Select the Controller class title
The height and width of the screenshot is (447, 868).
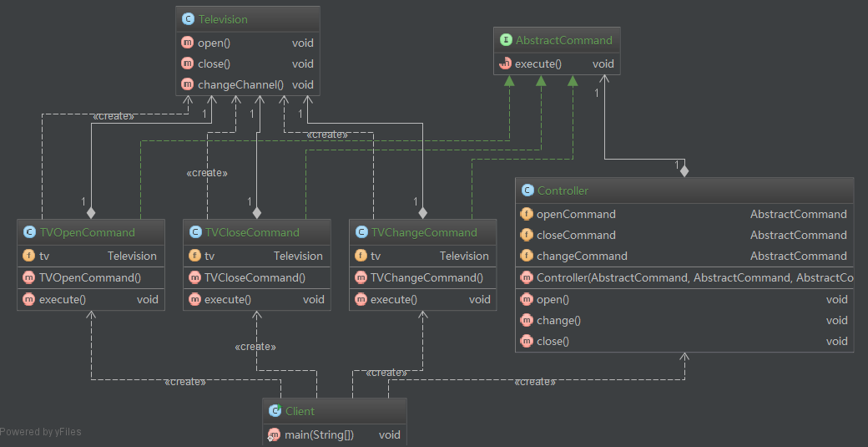point(563,190)
